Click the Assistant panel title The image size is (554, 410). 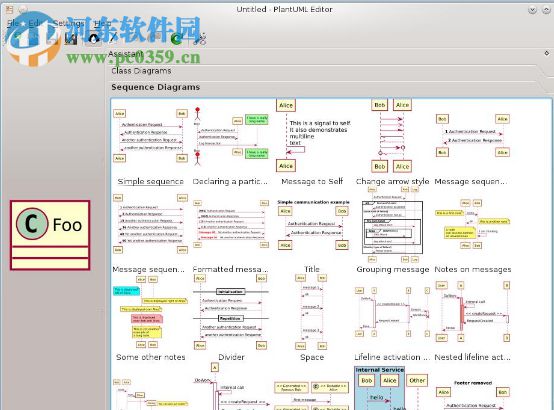click(126, 54)
